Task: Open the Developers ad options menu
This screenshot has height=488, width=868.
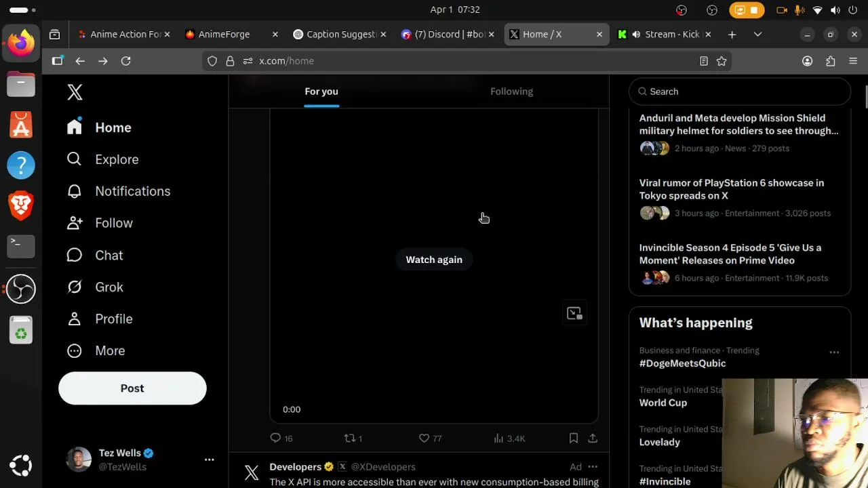Action: (x=593, y=466)
